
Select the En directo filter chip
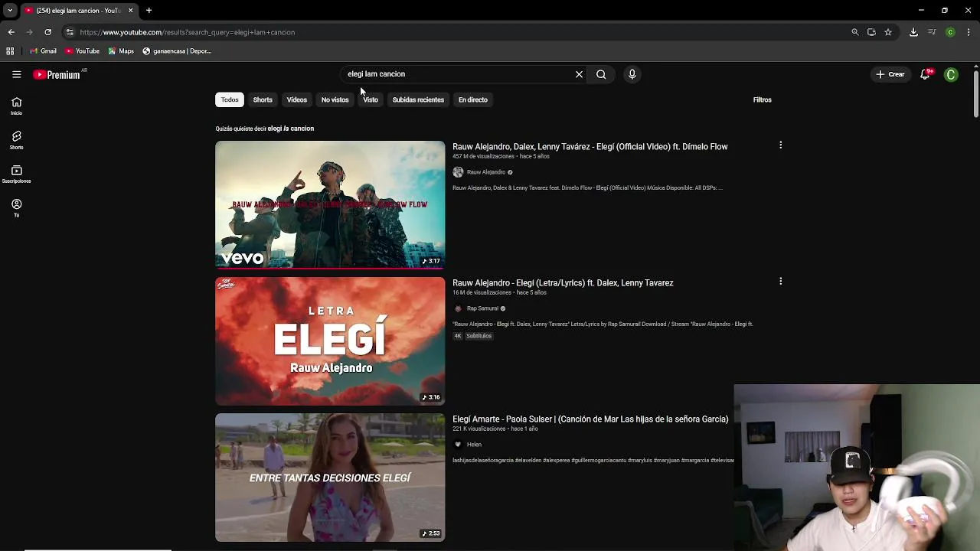pyautogui.click(x=473, y=99)
